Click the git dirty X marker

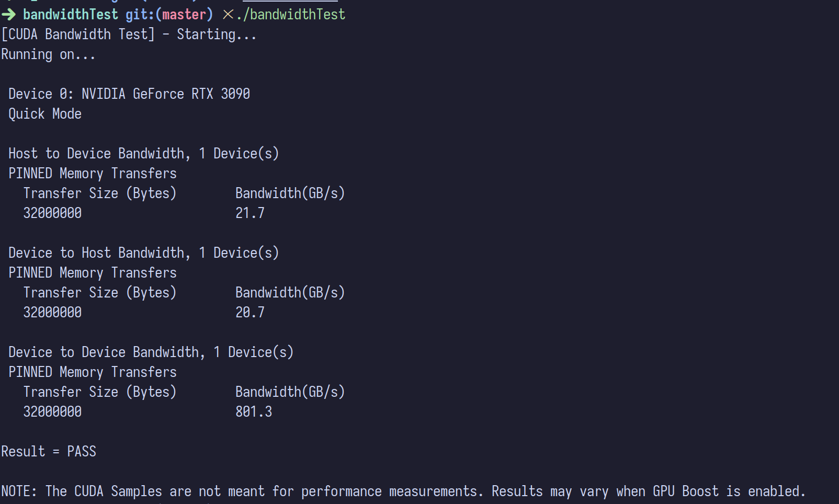(x=228, y=15)
